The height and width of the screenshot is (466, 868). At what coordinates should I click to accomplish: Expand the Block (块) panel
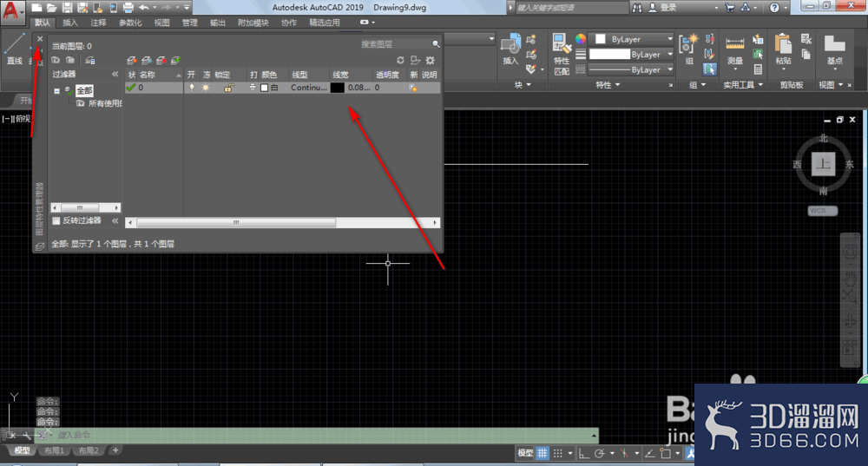pyautogui.click(x=523, y=85)
